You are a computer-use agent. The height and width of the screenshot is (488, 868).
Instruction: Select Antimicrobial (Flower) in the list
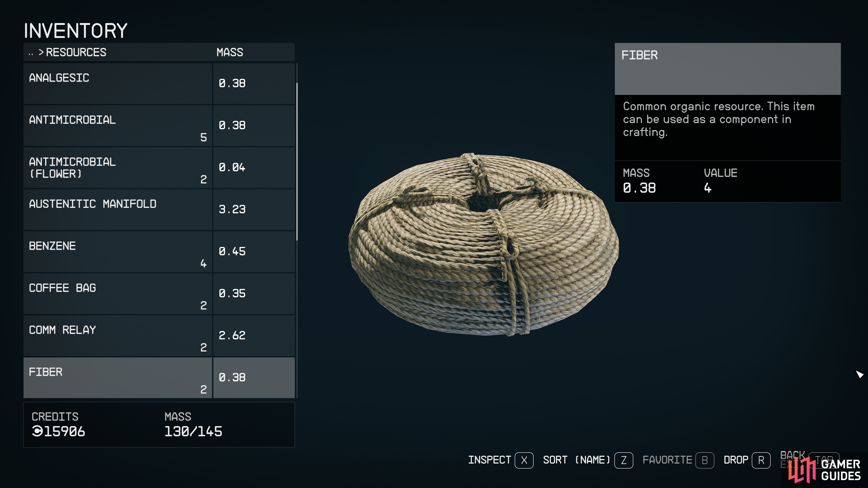click(159, 168)
